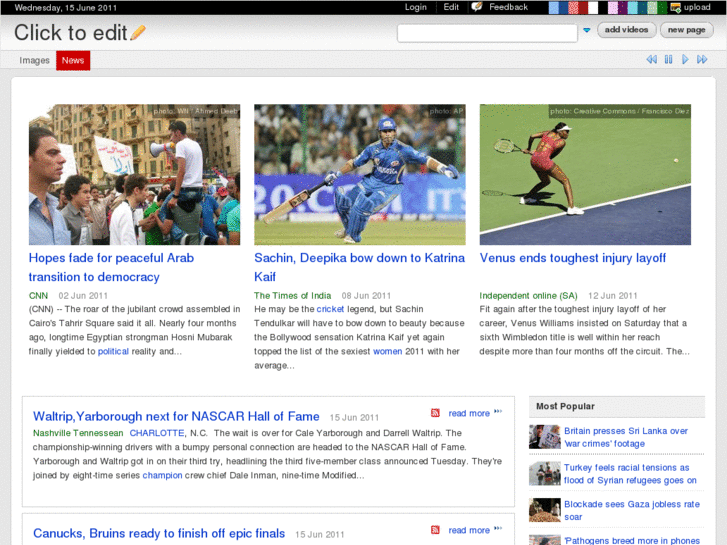Skip back with the rewind control
This screenshot has width=727, height=545.
tap(651, 59)
